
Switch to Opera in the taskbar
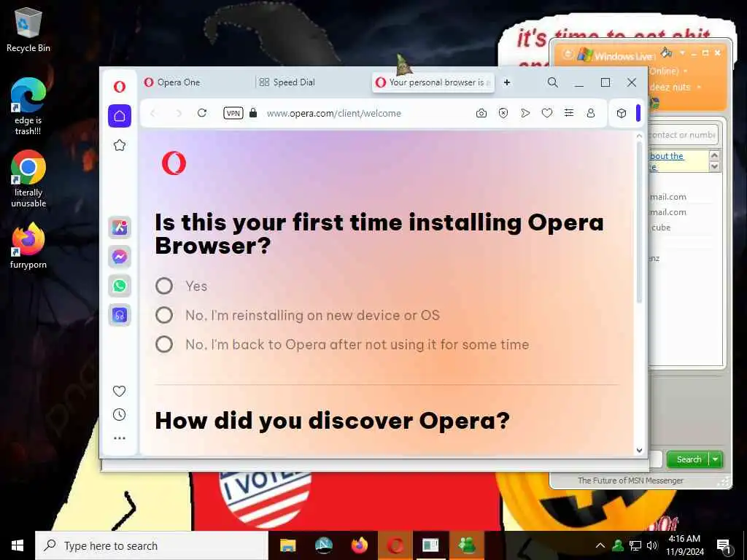point(395,545)
